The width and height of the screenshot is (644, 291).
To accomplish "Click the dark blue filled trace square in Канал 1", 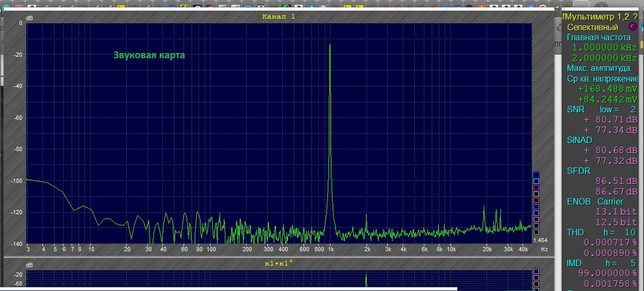I will 536,175.
